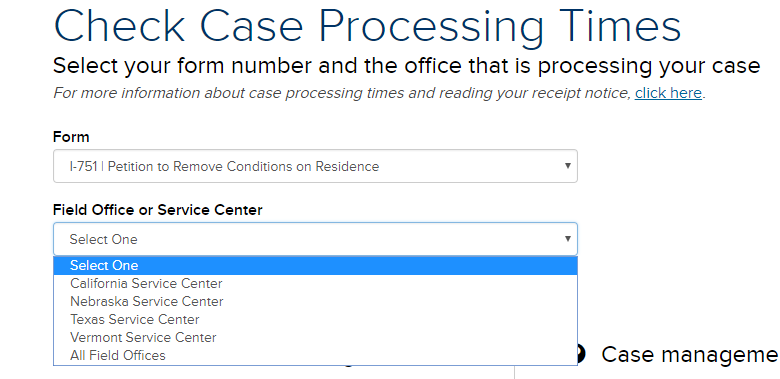
Task: Click the 'Select your form number' subtitle
Action: pos(406,66)
